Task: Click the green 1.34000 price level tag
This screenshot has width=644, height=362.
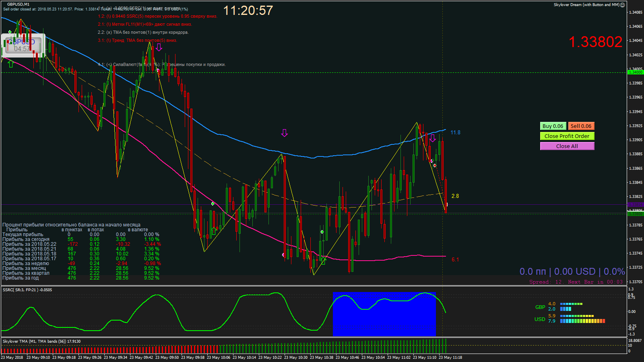Action: pyautogui.click(x=636, y=72)
